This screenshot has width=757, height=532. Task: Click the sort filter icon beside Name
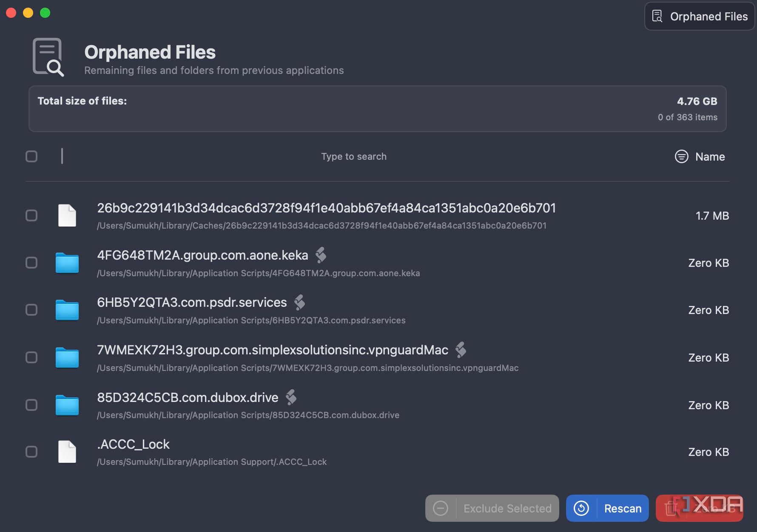[x=681, y=156]
